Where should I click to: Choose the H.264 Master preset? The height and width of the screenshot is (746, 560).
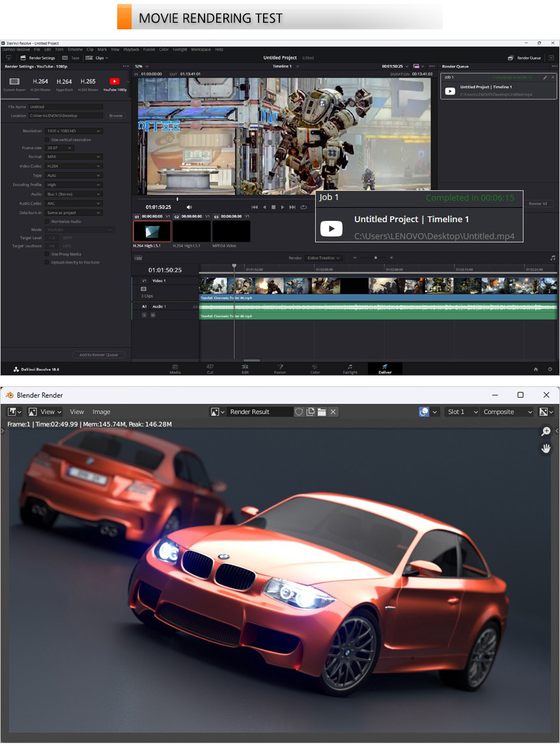point(40,84)
